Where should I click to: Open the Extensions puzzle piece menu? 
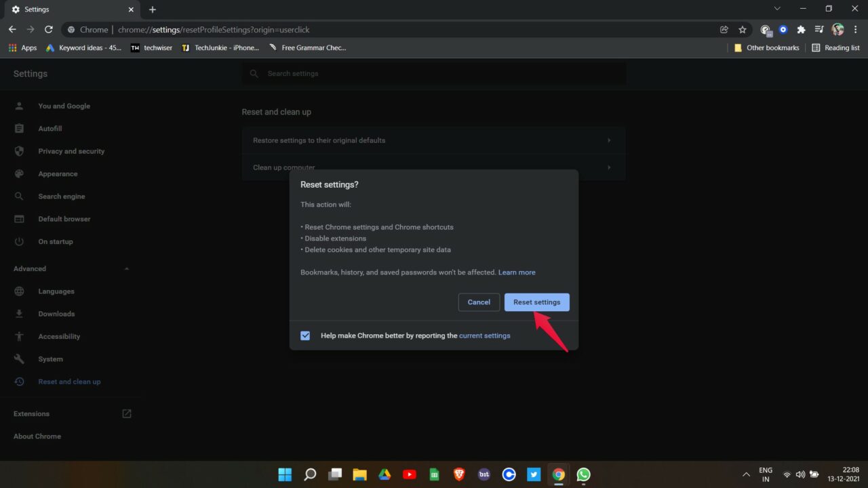pos(801,30)
